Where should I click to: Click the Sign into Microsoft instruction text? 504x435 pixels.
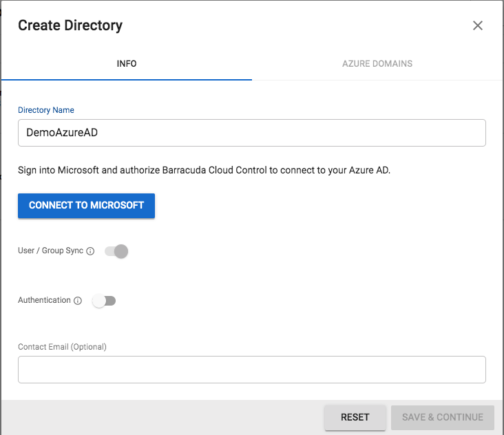point(204,170)
